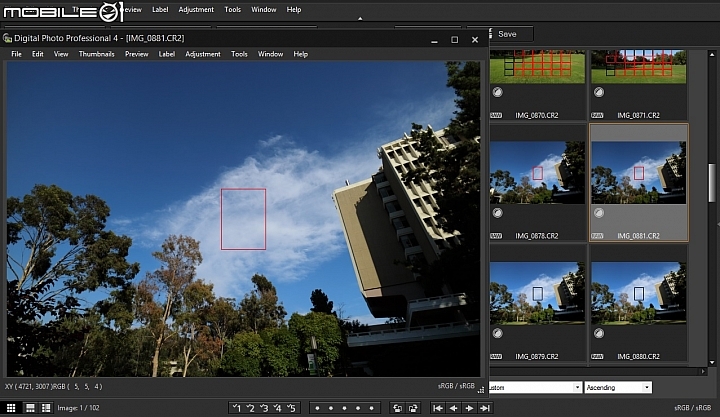The image size is (720, 417).
Task: Rotate image right
Action: (412, 408)
